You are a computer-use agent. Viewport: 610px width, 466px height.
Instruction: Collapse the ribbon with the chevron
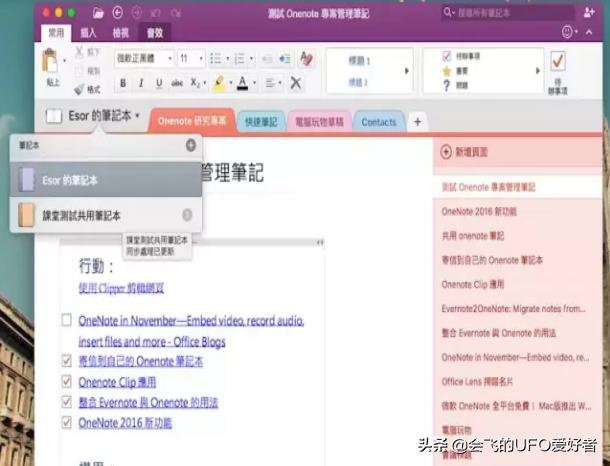tap(589, 32)
